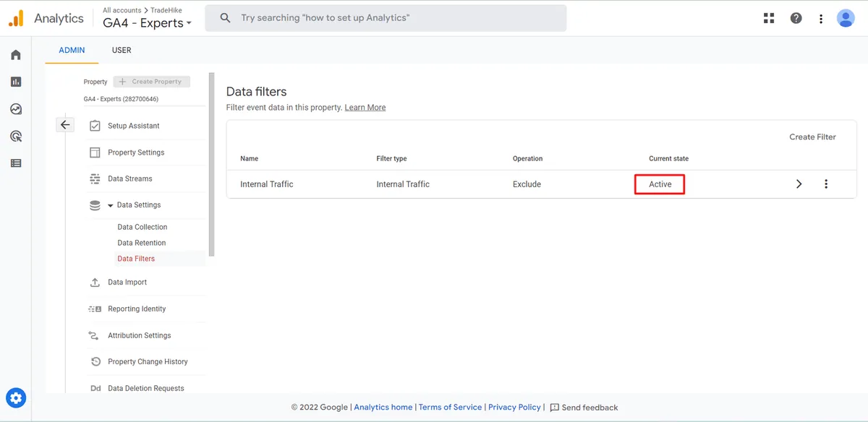
Task: Open the Learn More link
Action: 365,108
